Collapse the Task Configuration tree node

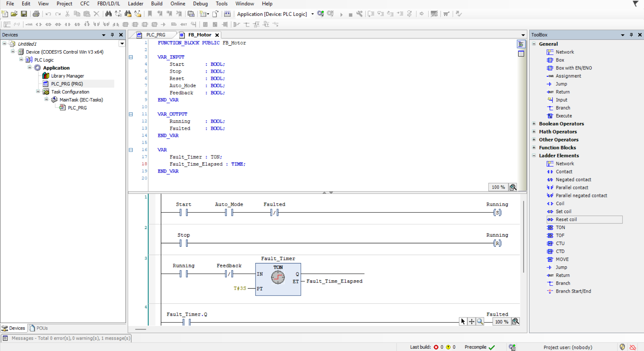pyautogui.click(x=38, y=92)
